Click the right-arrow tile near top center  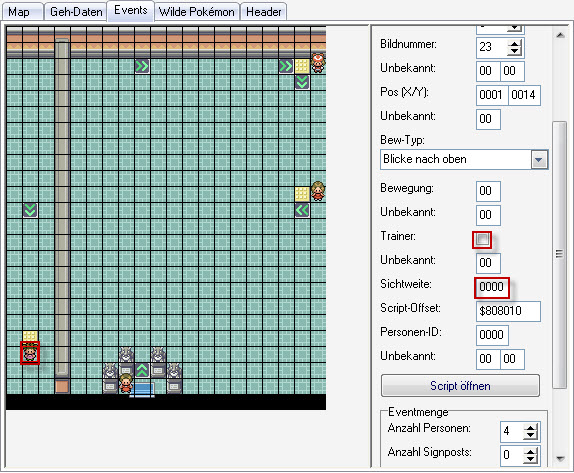point(142,66)
